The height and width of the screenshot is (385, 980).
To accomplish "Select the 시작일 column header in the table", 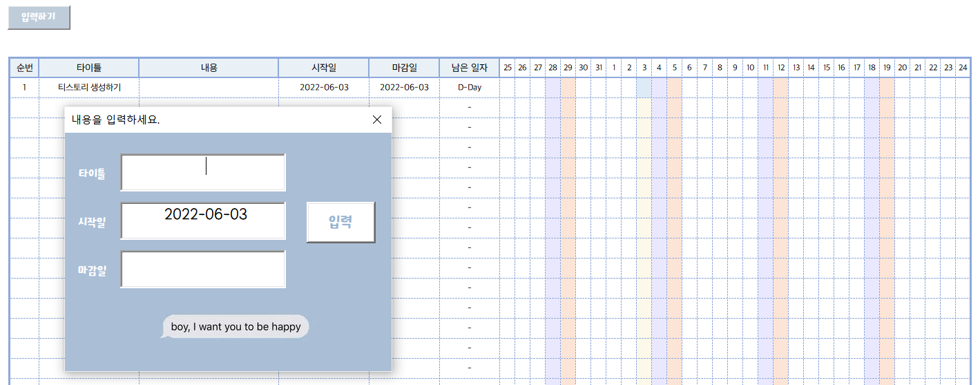I will (x=324, y=68).
